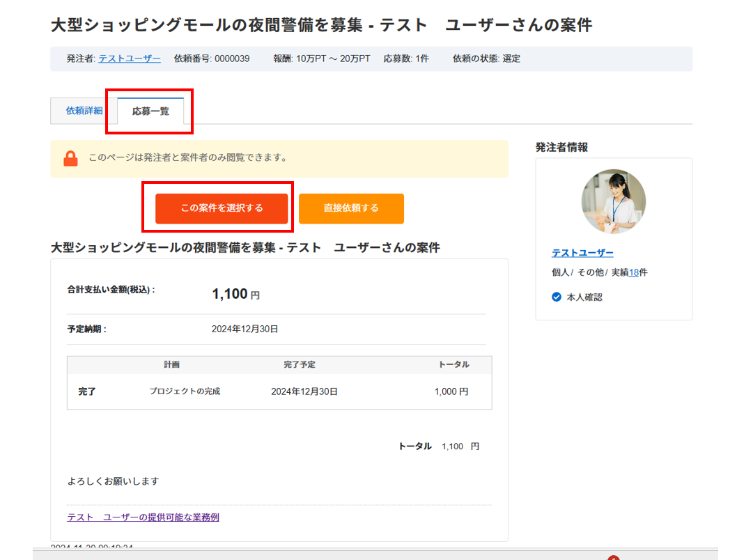Click the 依頼番号 0000039 text in header
Image resolution: width=737 pixels, height=560 pixels.
click(x=212, y=59)
